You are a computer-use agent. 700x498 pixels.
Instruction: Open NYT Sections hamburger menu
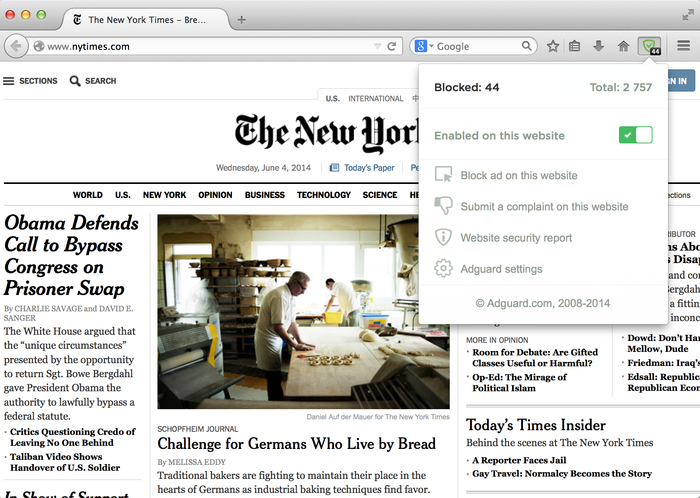point(8,81)
